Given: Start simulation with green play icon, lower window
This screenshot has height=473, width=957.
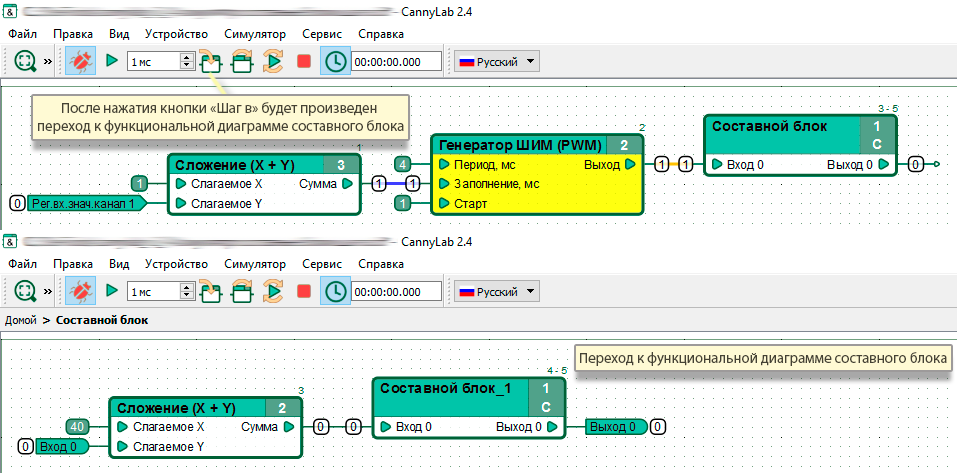Looking at the screenshot, I should click(x=112, y=291).
